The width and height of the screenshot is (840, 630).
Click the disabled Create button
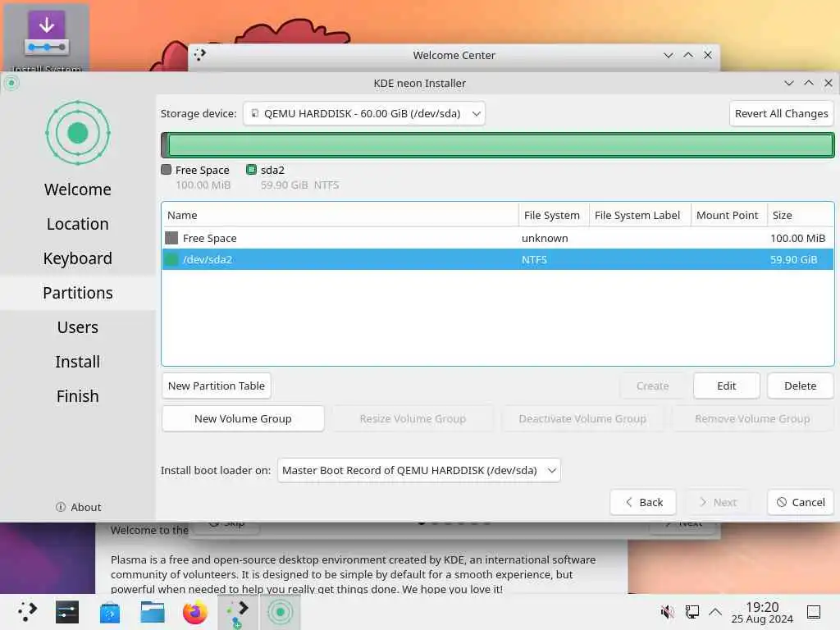[652, 386]
